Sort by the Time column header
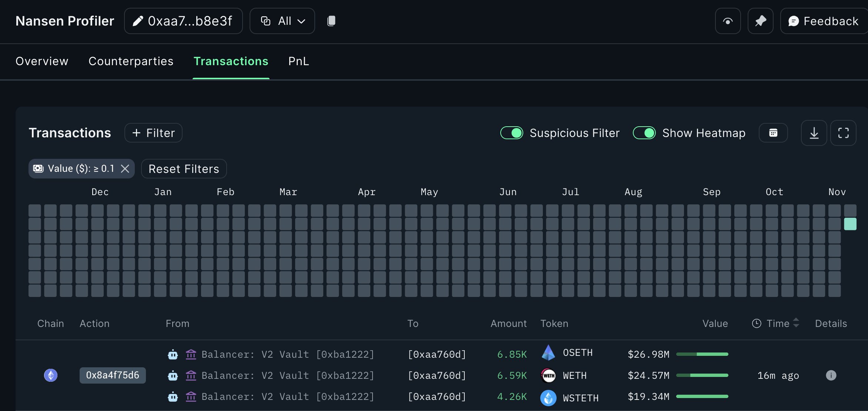Screen dimensions: 868x411 click(778, 324)
